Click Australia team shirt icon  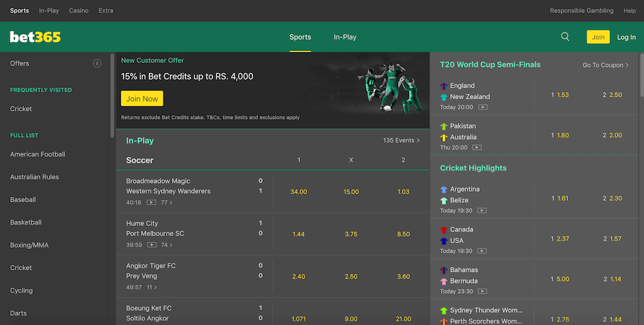pos(444,138)
